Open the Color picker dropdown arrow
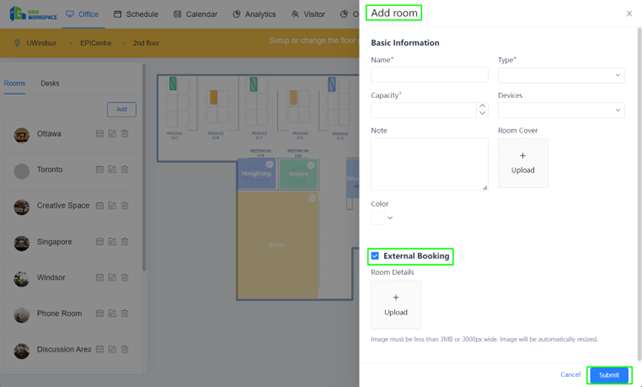The image size is (642, 387). (390, 218)
